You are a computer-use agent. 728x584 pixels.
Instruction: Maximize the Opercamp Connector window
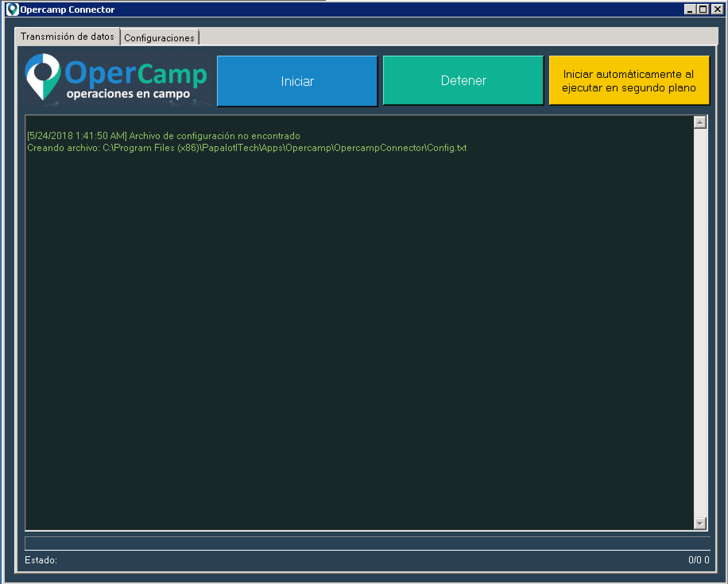(703, 9)
